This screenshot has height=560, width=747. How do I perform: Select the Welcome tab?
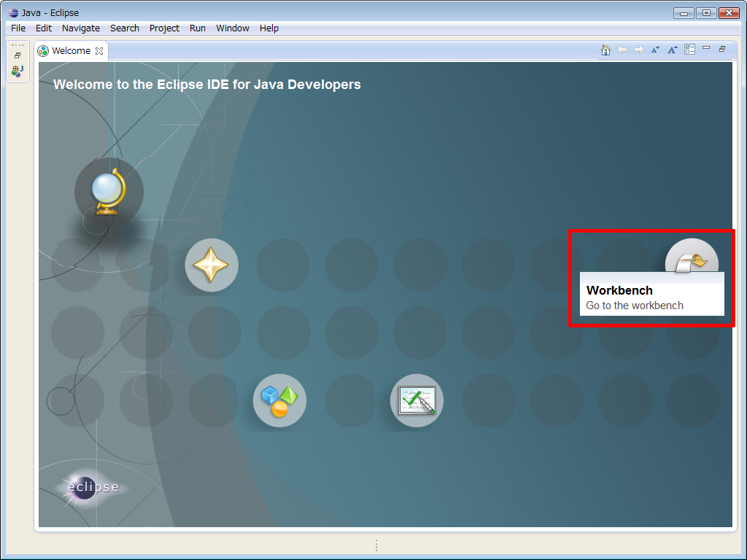tap(71, 51)
